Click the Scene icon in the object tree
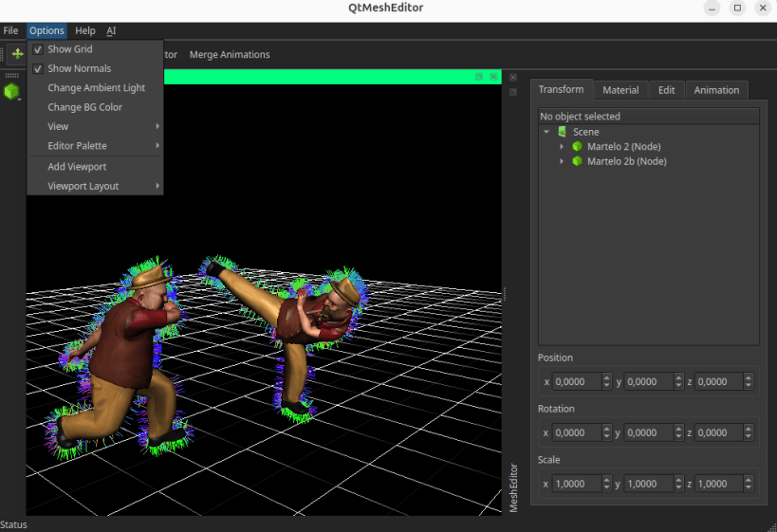The image size is (777, 532). (563, 132)
